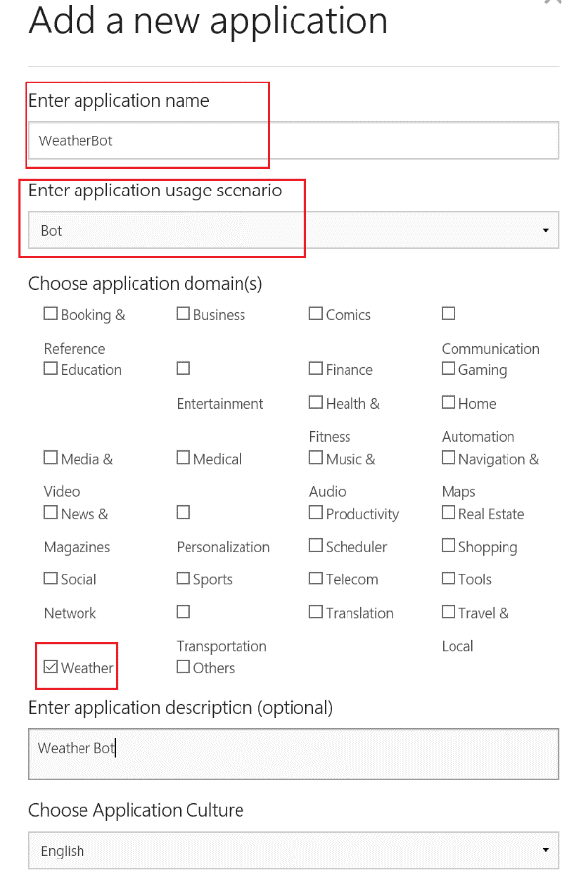Click the application name input field

(294, 140)
